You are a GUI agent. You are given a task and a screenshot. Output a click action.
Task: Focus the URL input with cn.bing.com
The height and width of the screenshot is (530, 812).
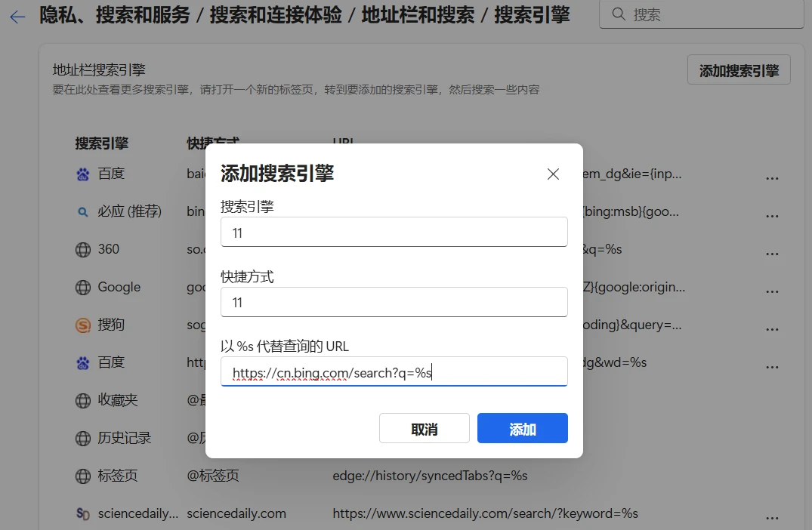click(394, 371)
